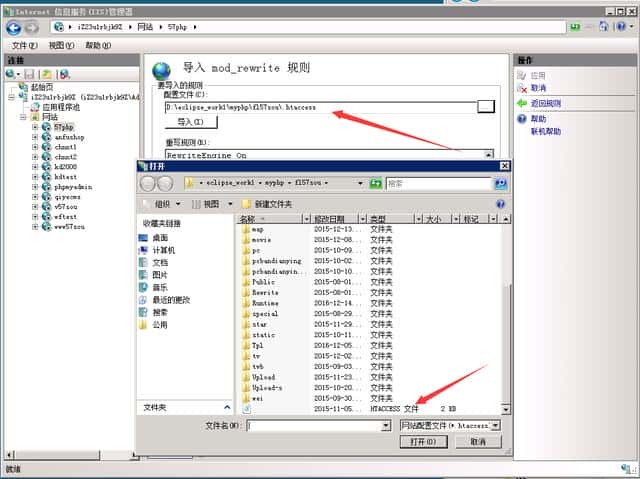Sort by 名称 name column header
Image resolution: width=640 pixels, height=479 pixels.
coord(269,219)
